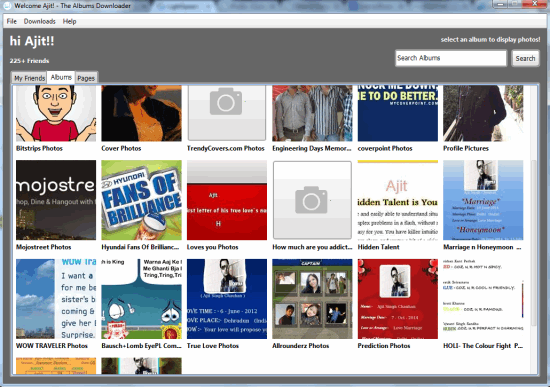
Task: Select the Mojostreet Photos album
Action: click(56, 200)
